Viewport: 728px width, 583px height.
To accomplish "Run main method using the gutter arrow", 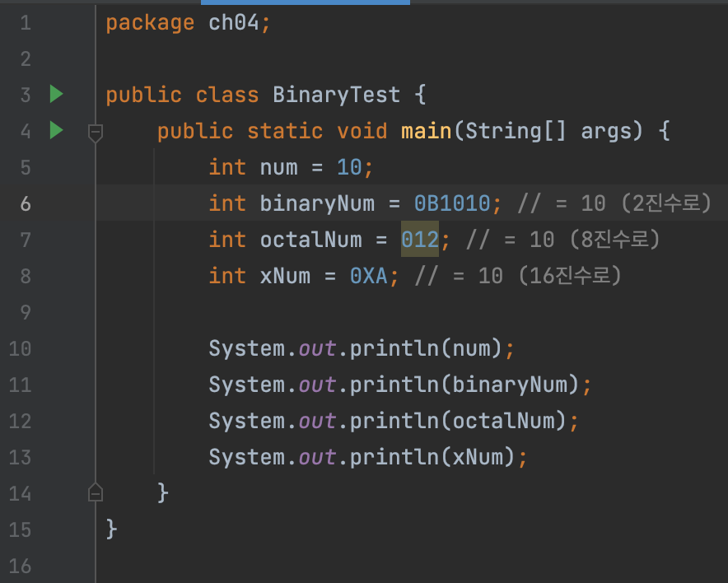I will click(x=56, y=130).
